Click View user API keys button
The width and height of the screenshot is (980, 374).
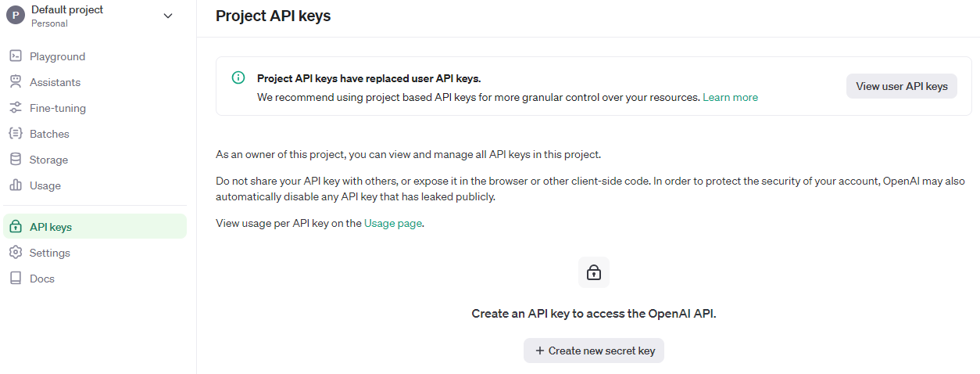point(902,86)
